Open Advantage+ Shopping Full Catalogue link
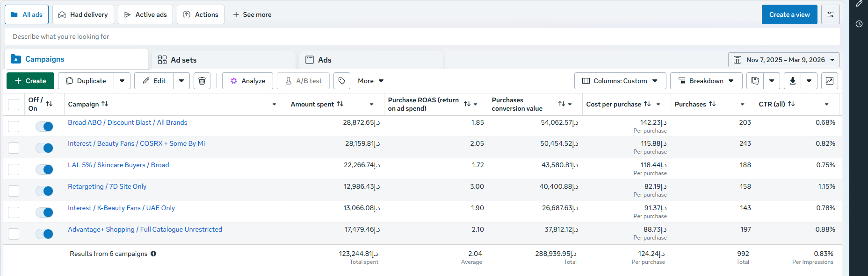Image resolution: width=868 pixels, height=276 pixels. (145, 229)
